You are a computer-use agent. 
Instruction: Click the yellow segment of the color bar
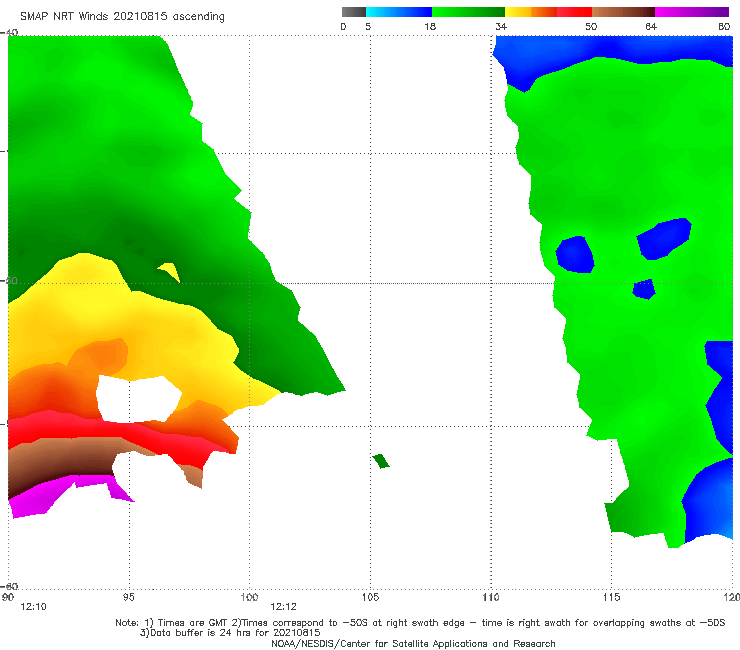point(518,12)
